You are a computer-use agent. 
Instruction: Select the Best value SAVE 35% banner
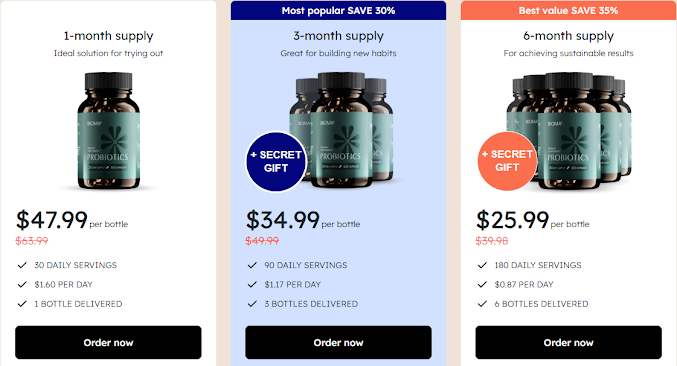click(568, 10)
